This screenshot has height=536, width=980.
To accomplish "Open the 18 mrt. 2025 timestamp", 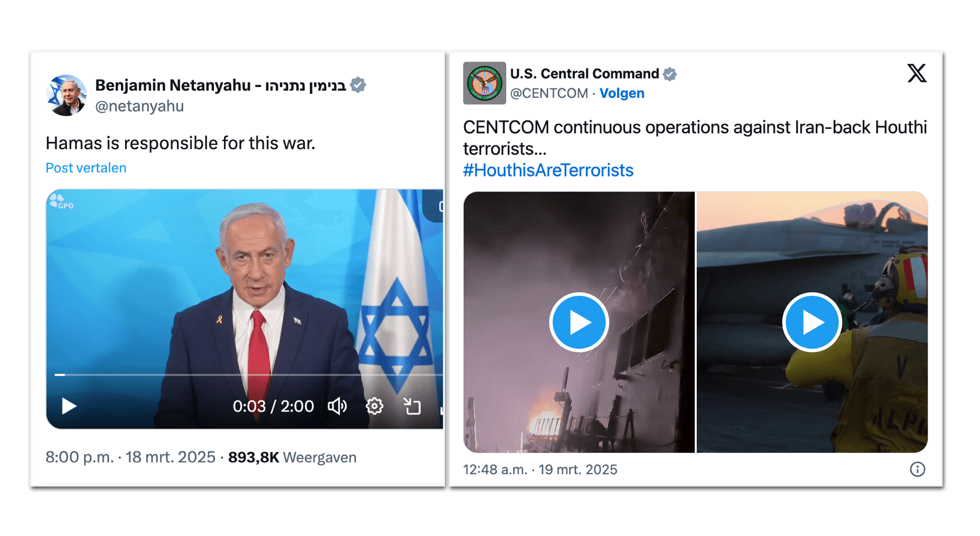I will [x=130, y=457].
